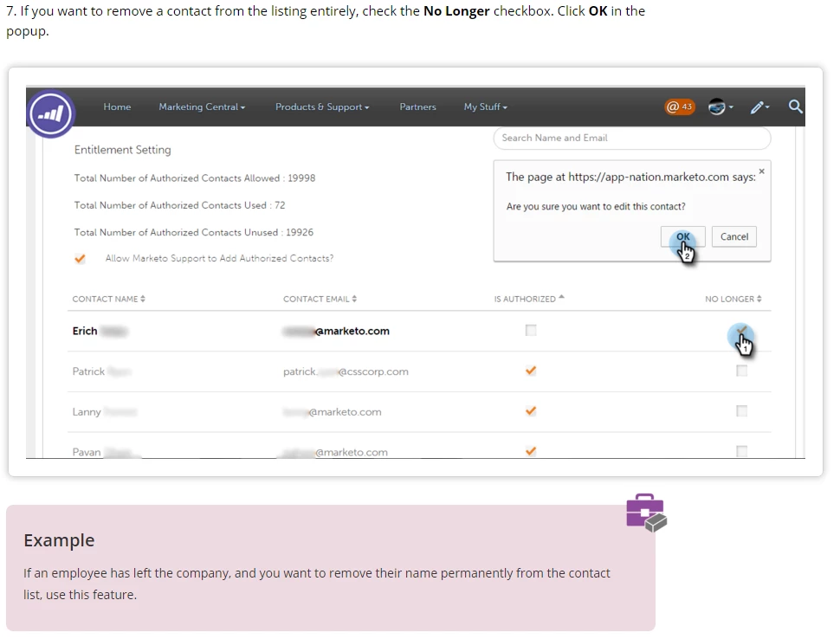Sort by Contact Name column
The image size is (840, 639).
[109, 299]
